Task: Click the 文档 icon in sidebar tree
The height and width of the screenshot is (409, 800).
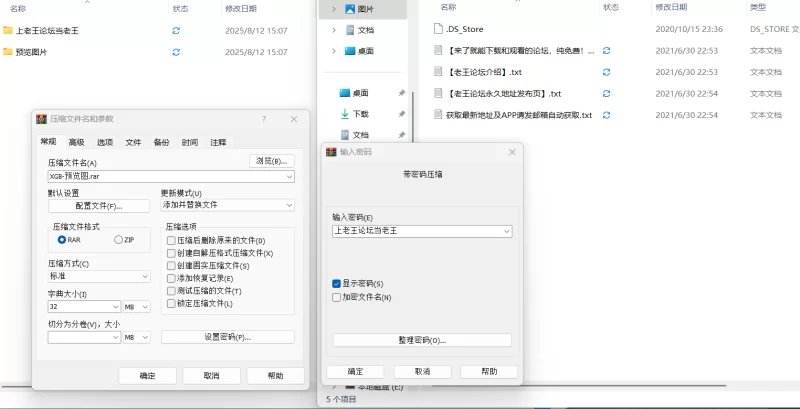Action: 350,30
